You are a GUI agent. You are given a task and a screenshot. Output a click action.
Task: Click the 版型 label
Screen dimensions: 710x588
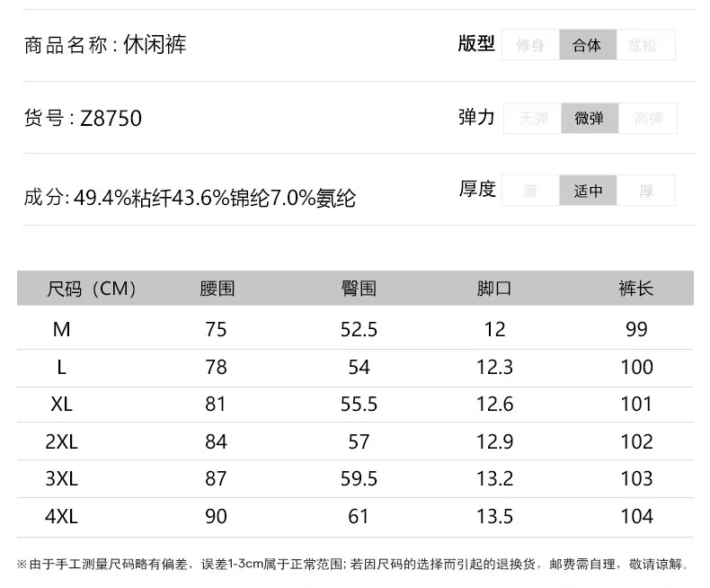coord(476,44)
